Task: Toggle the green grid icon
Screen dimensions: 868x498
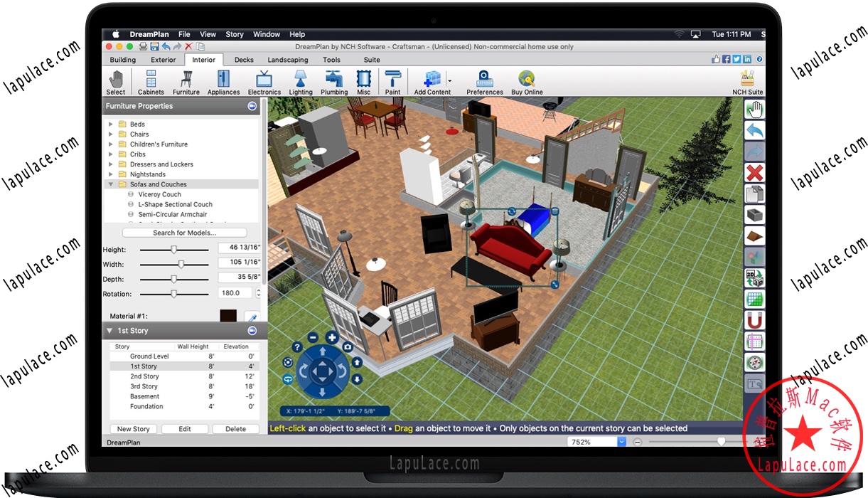Action: 754,300
